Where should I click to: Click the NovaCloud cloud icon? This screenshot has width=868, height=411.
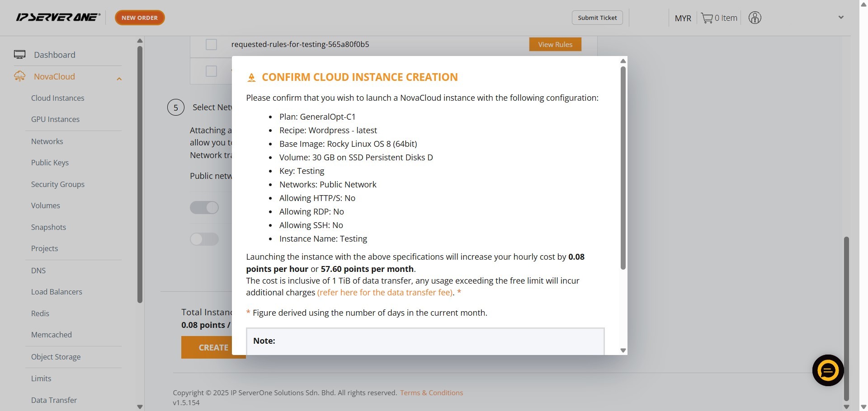(x=19, y=76)
